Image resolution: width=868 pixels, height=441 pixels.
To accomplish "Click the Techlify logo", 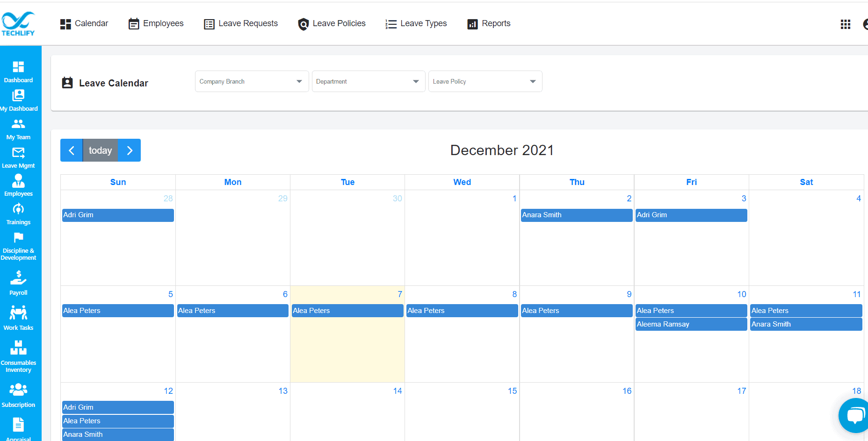I will [x=18, y=23].
